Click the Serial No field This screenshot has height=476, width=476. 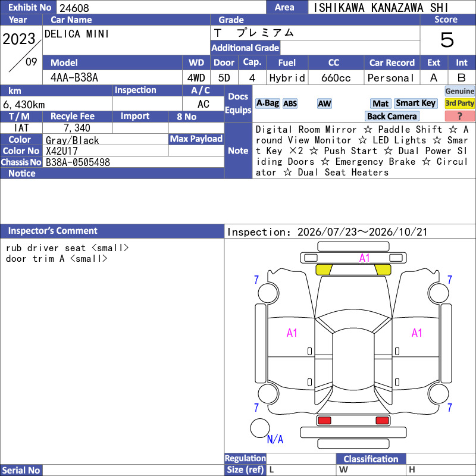(133, 470)
